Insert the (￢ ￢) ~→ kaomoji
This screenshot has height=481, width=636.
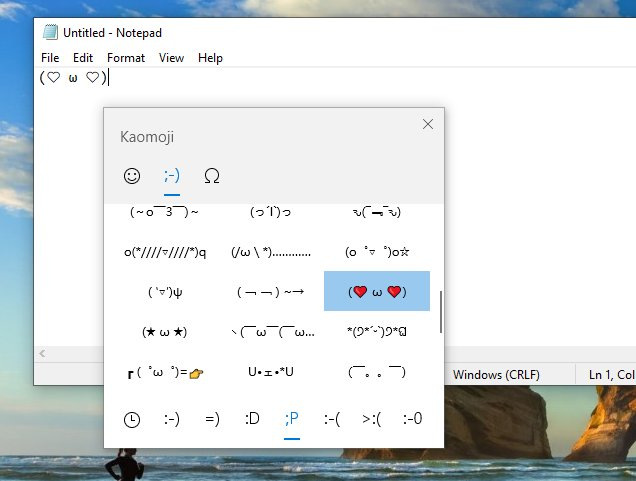click(x=271, y=291)
